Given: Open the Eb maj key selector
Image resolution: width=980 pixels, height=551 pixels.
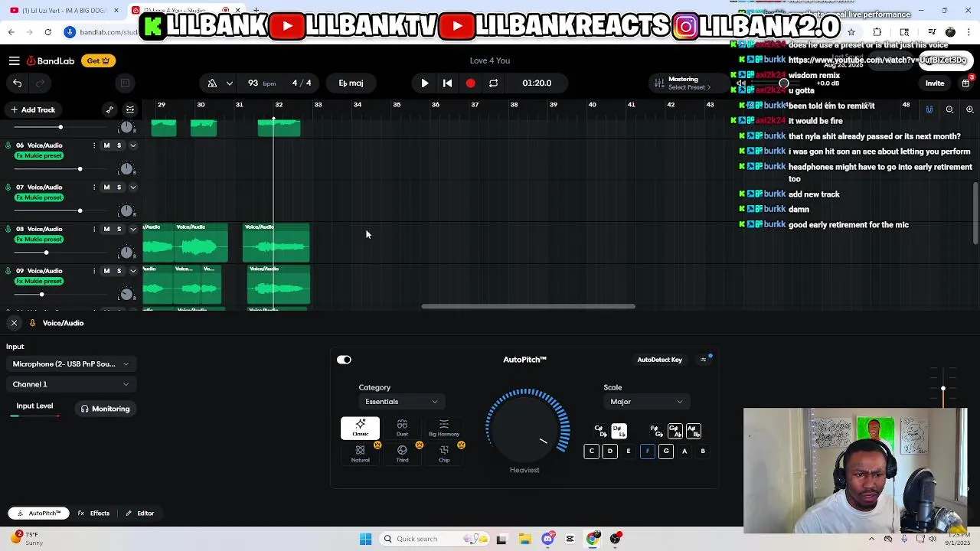Looking at the screenshot, I should (x=351, y=83).
